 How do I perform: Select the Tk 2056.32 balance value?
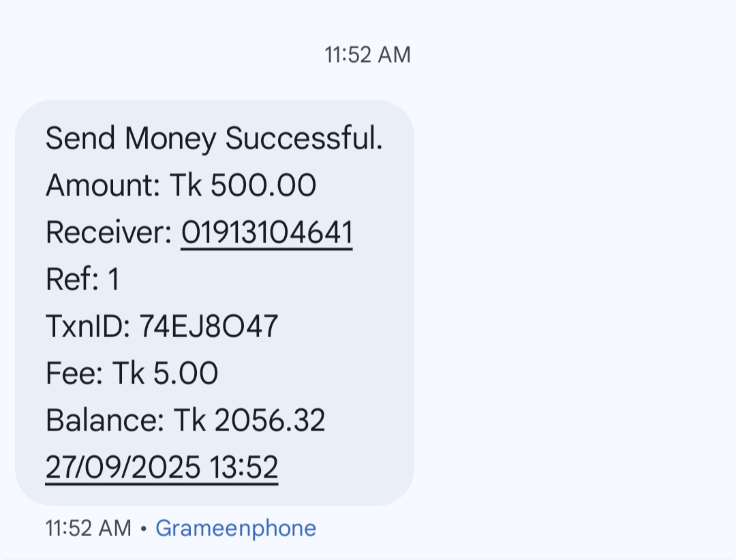click(249, 421)
